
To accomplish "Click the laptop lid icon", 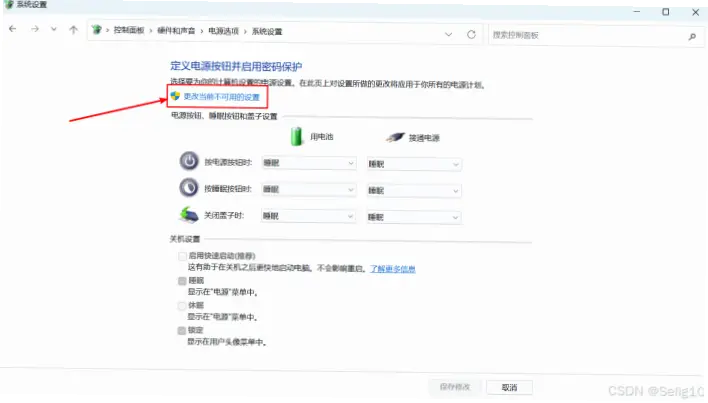I will point(189,215).
